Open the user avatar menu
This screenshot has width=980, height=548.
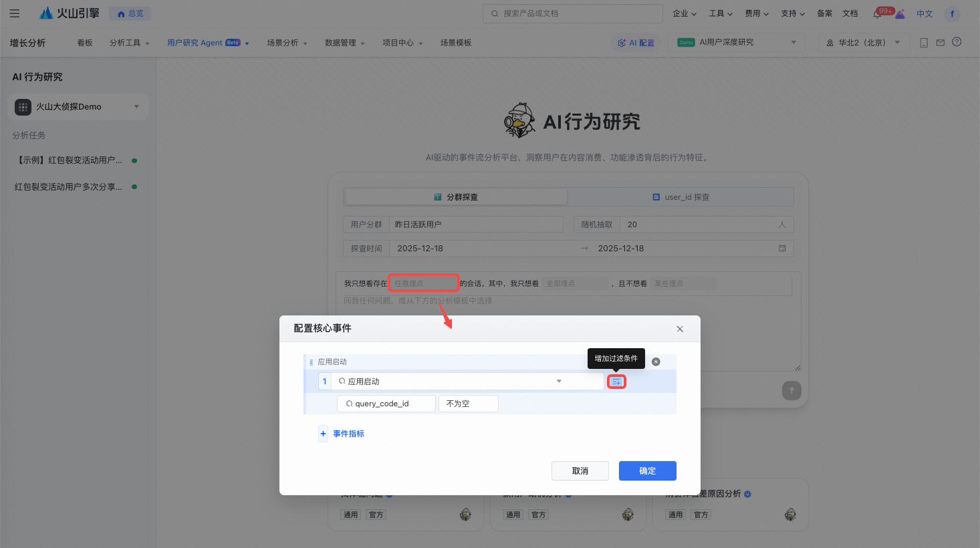[x=952, y=13]
